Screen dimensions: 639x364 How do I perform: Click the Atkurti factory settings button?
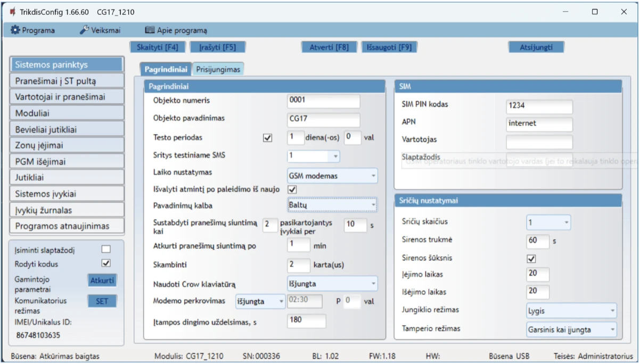coord(102,280)
